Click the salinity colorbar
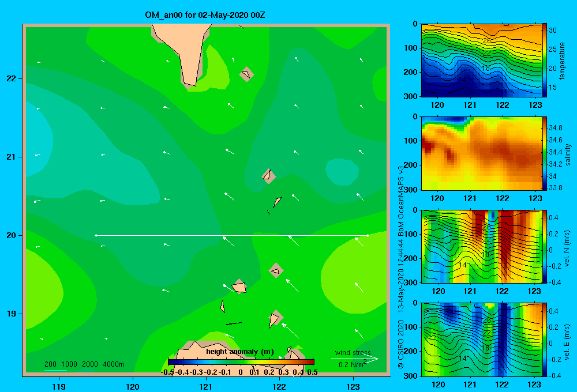The height and width of the screenshot is (392, 577). tap(545, 153)
